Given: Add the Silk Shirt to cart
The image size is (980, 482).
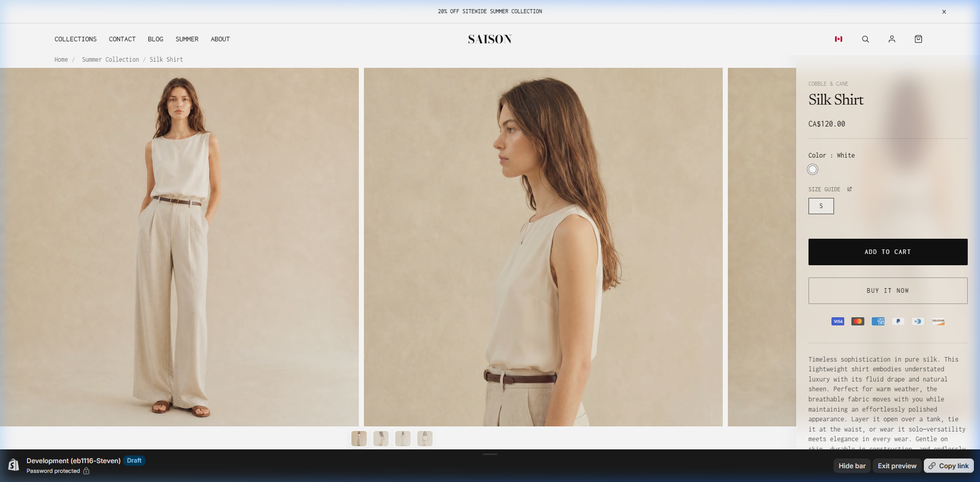Looking at the screenshot, I should point(888,252).
